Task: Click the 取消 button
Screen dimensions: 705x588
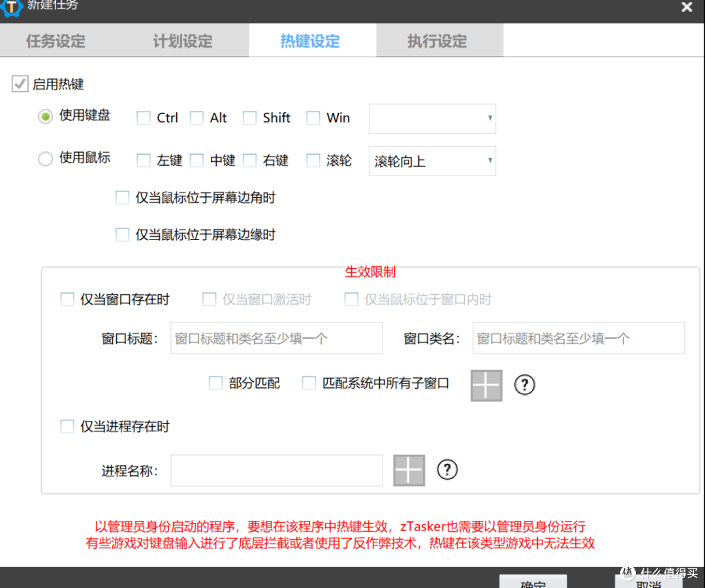Action: pos(648,581)
